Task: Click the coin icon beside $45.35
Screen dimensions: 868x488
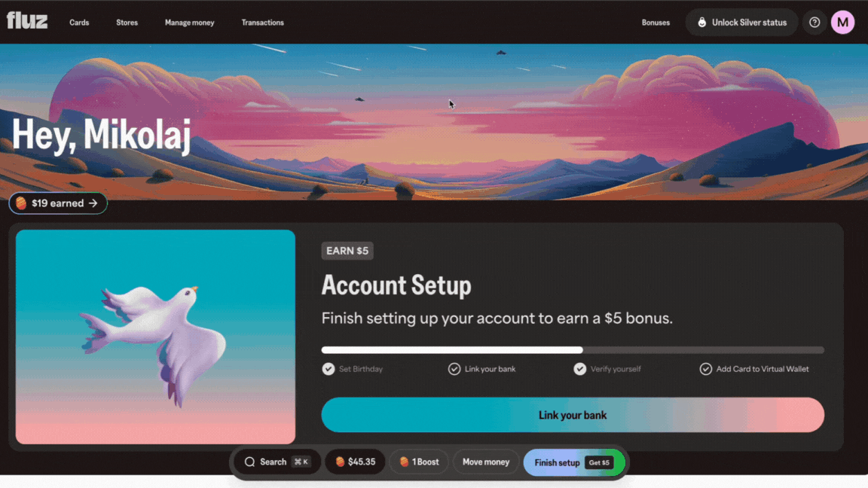Action: [340, 462]
